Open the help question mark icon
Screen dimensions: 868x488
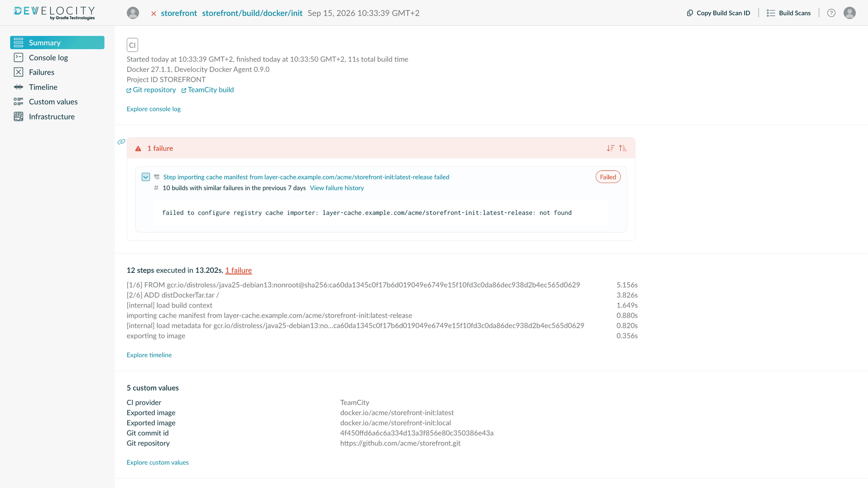coord(831,13)
